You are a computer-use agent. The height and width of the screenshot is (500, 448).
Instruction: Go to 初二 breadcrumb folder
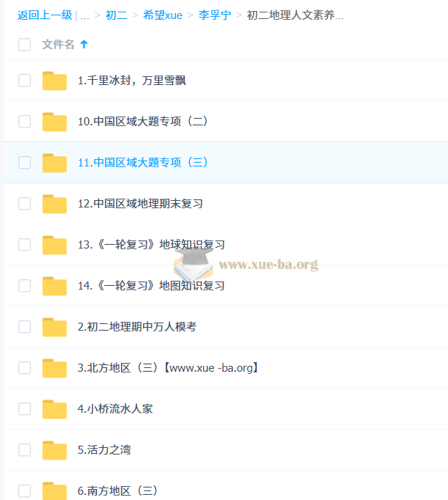coord(116,15)
